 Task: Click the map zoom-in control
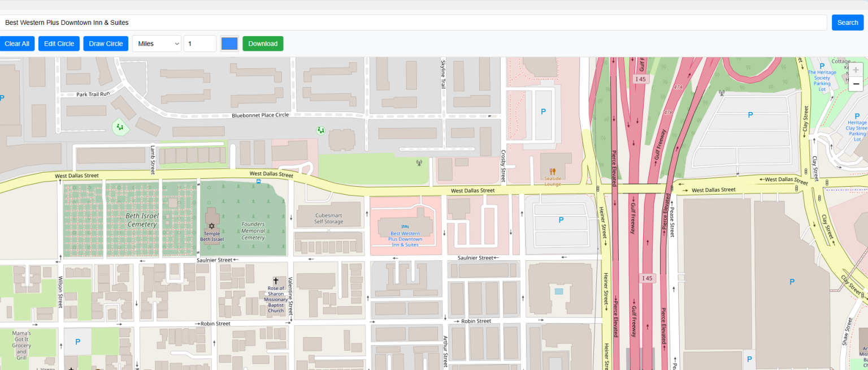pos(856,69)
